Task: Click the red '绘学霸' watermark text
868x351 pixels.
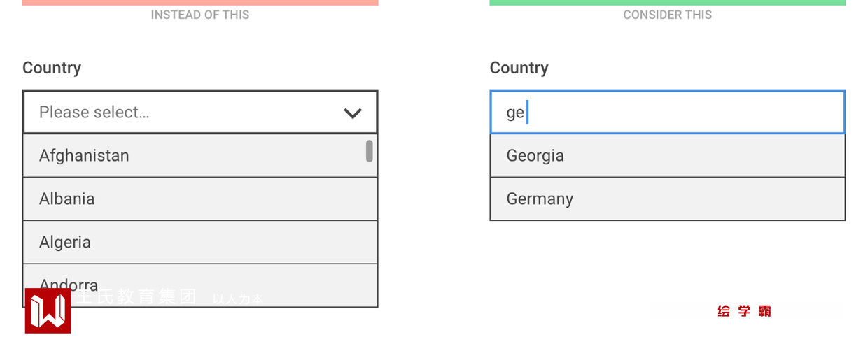Action: tap(744, 311)
